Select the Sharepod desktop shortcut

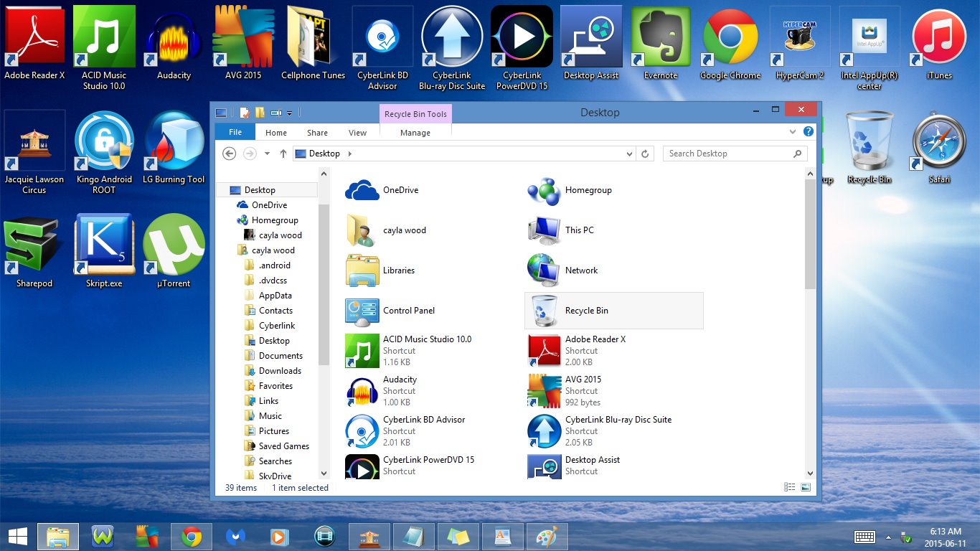point(34,252)
